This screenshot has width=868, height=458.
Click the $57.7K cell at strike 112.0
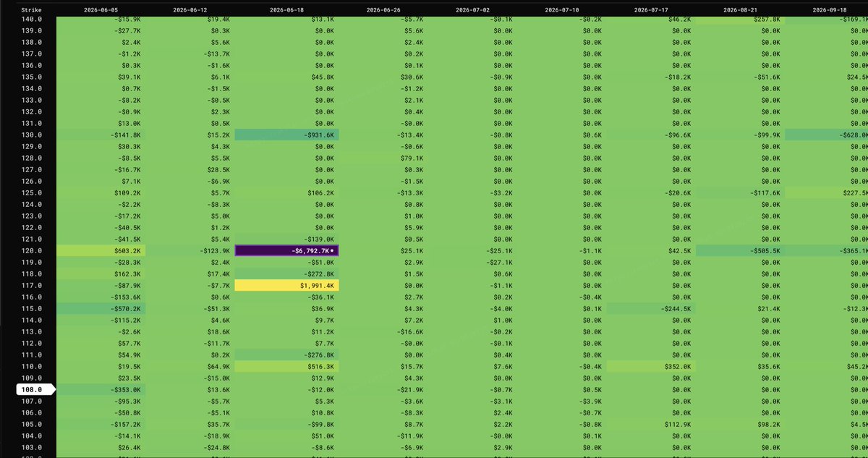coord(101,343)
